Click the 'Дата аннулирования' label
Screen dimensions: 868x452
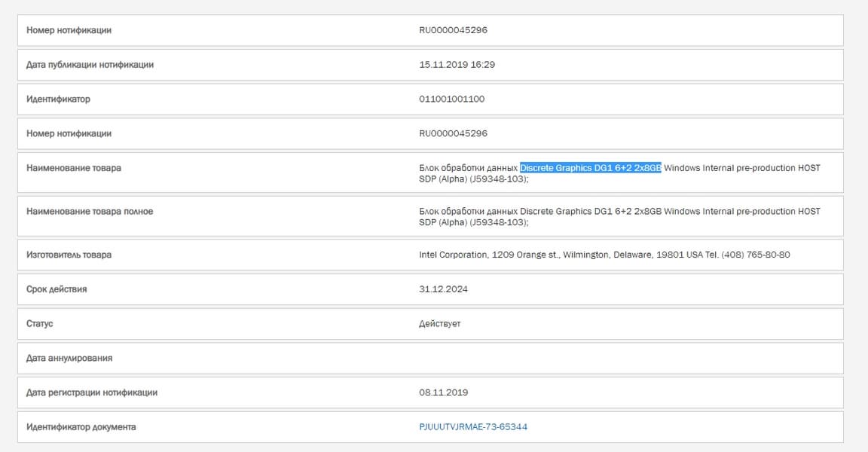click(x=69, y=359)
